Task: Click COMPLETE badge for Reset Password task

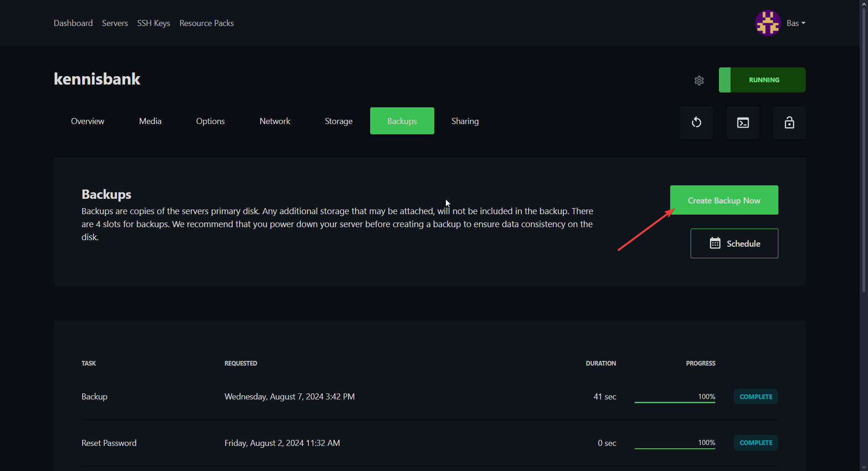Action: coord(755,443)
